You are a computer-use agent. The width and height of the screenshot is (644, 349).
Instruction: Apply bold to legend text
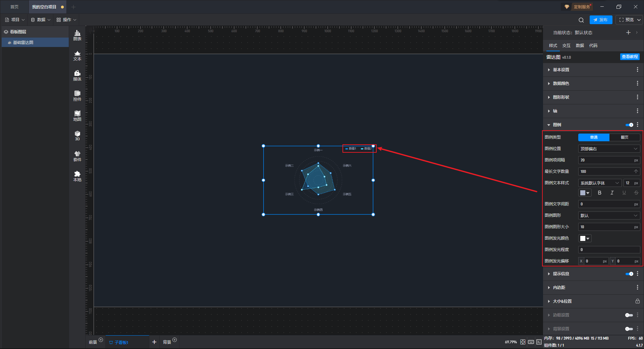click(x=600, y=193)
